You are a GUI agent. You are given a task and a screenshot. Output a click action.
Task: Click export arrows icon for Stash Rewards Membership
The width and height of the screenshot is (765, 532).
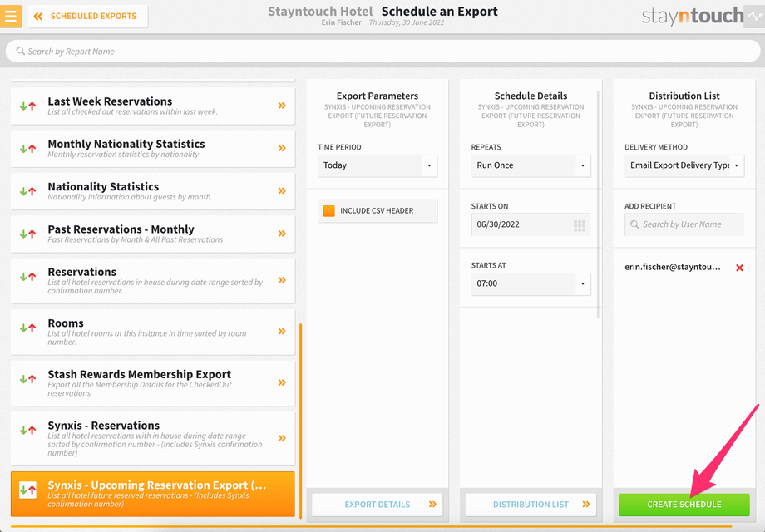tap(27, 379)
